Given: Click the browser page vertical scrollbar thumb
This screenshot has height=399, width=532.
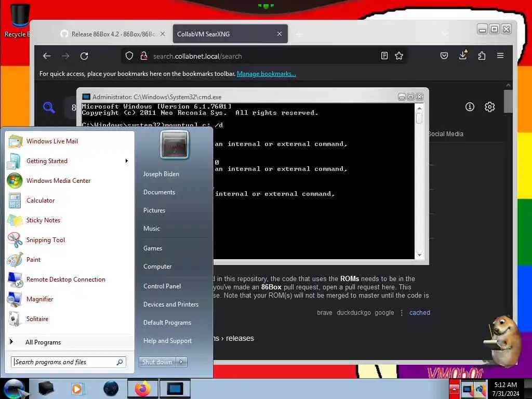Looking at the screenshot, I should coord(508,101).
